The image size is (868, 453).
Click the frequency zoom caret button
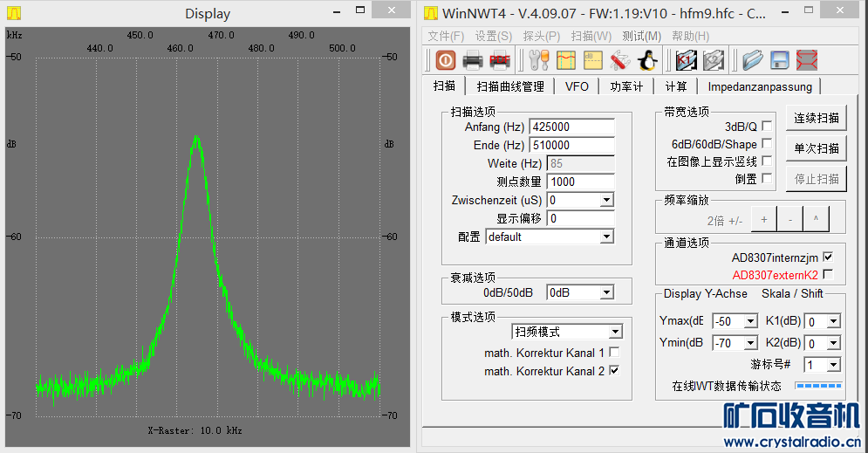click(816, 219)
